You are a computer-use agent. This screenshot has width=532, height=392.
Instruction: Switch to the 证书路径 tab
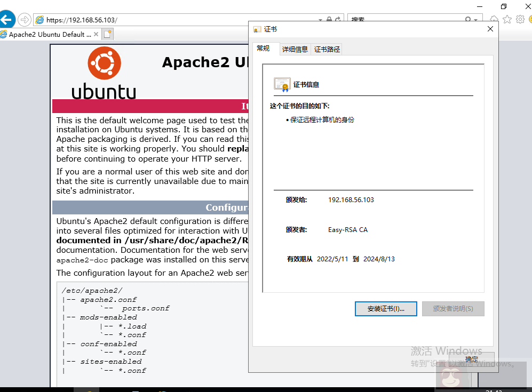pyautogui.click(x=327, y=49)
